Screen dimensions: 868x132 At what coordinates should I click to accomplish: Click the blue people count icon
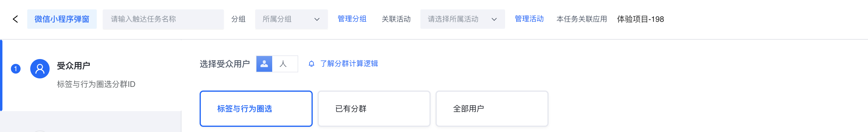[264, 64]
